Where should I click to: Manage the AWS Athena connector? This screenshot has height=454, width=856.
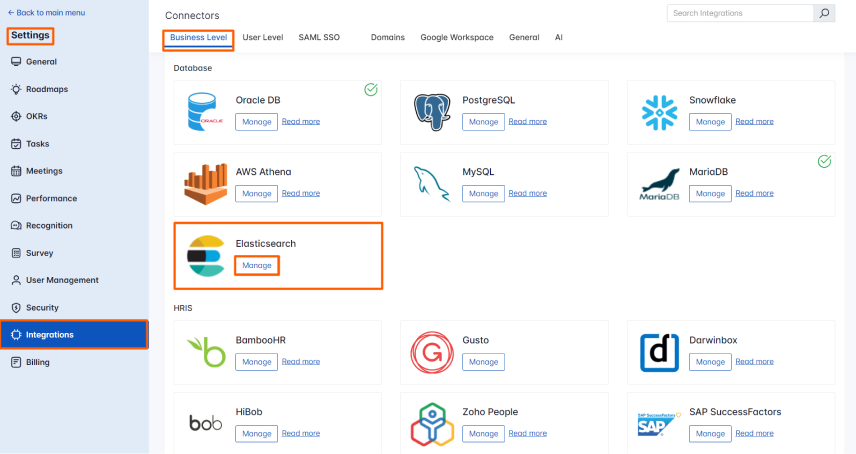(x=257, y=194)
